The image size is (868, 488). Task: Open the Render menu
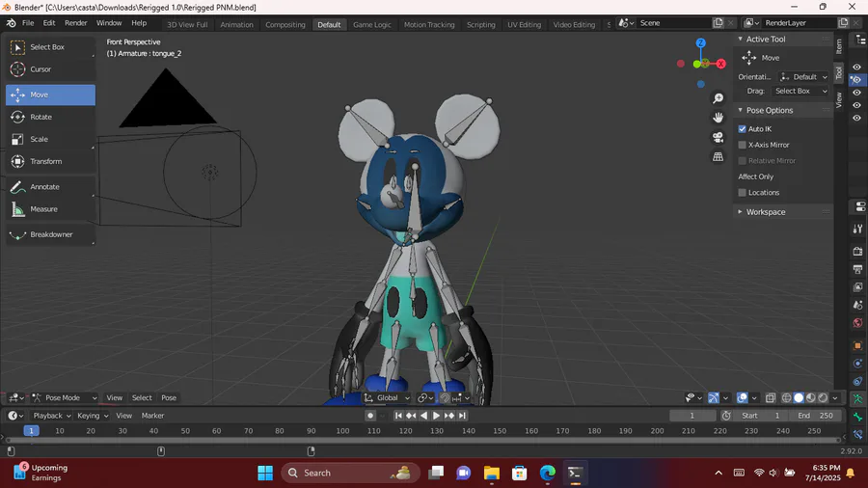[x=76, y=23]
